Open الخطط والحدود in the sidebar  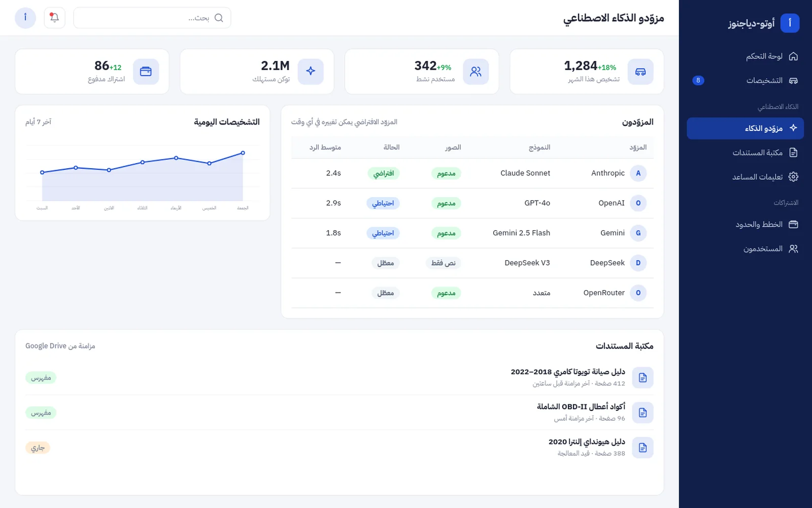tap(745, 225)
